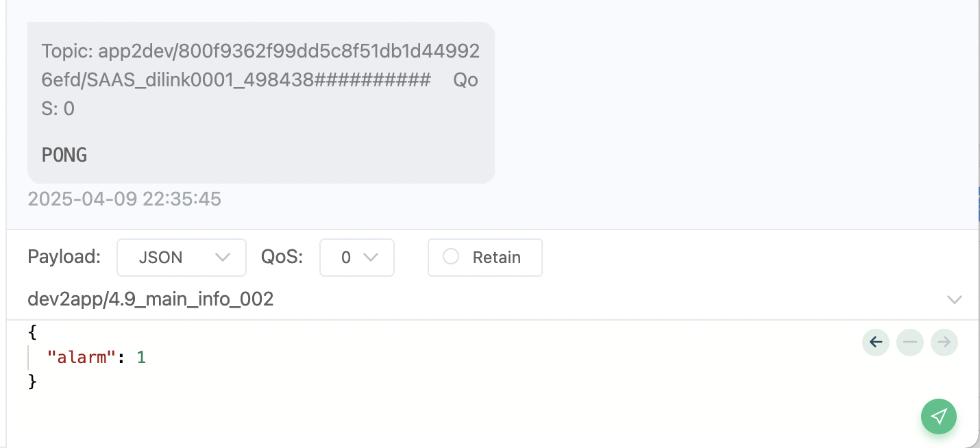Click the value 1 in the JSON editor

tap(141, 357)
